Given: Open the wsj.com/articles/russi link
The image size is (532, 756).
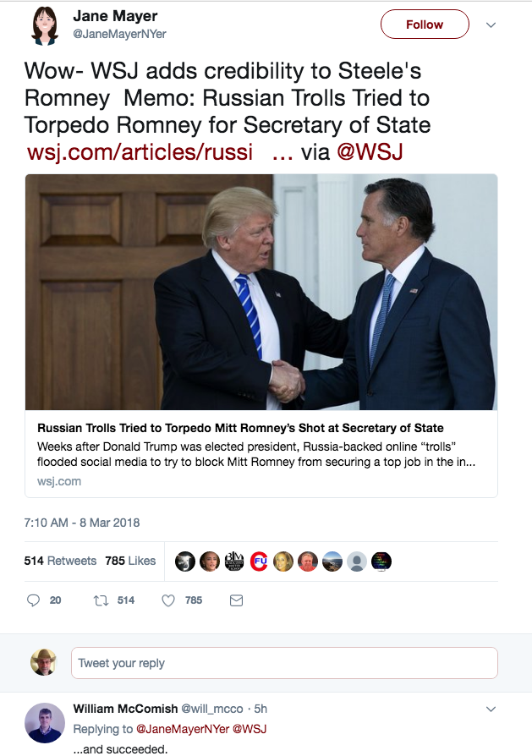Looking at the screenshot, I should 140,152.
